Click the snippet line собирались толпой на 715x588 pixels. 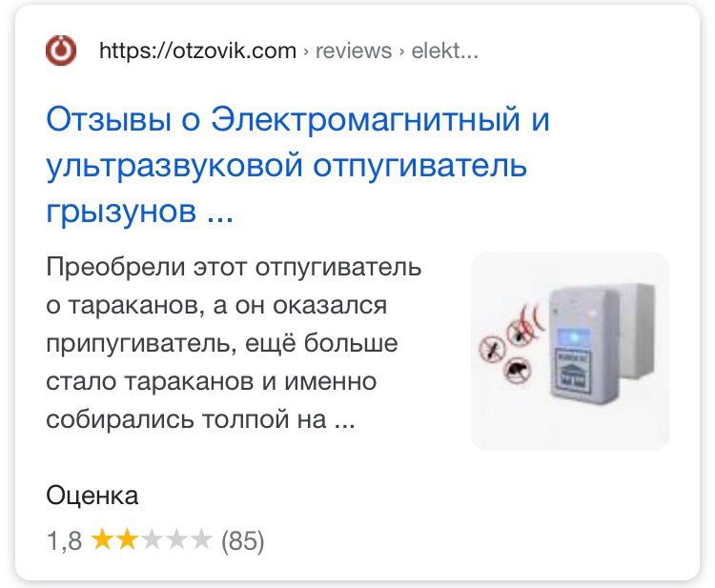point(200,419)
